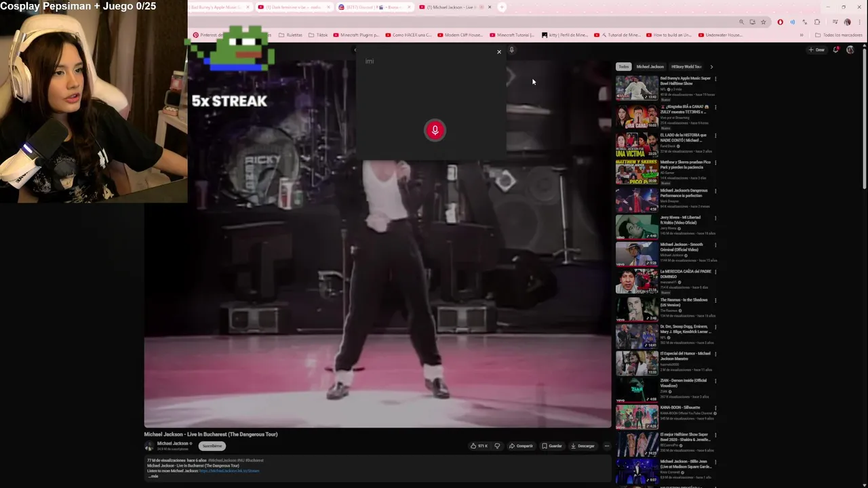Open Bad Bunny's Super Bowl Halftime Show thumbnail
Image resolution: width=868 pixels, height=488 pixels.
pos(637,87)
